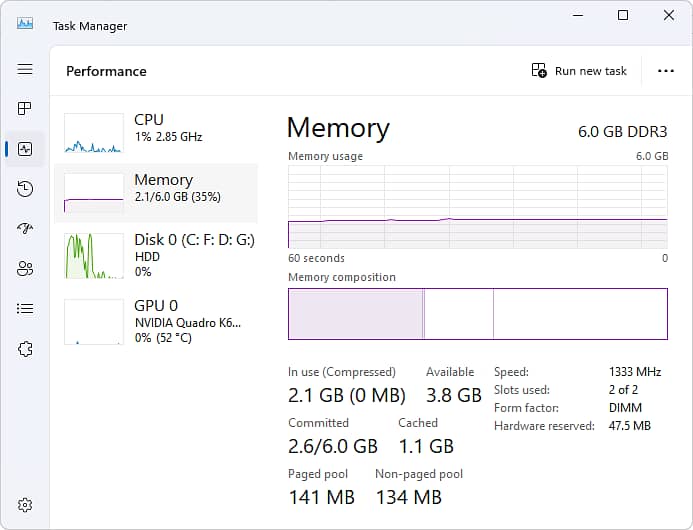Select Disk 0 (C: F: D: G:) item
The image size is (693, 530).
tap(156, 255)
